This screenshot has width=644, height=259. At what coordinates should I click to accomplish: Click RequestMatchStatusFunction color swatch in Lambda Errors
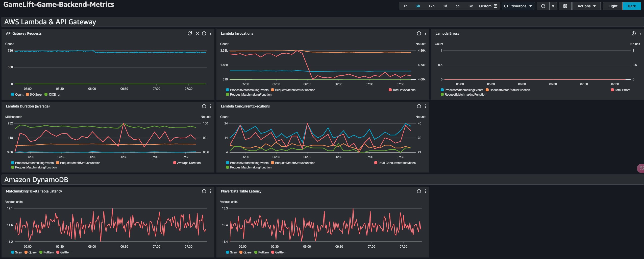(x=487, y=90)
